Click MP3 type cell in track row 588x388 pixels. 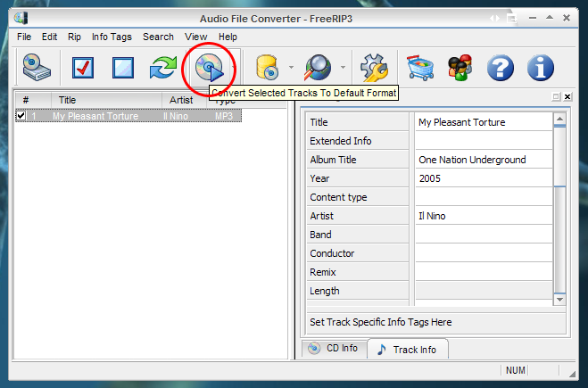pyautogui.click(x=224, y=116)
